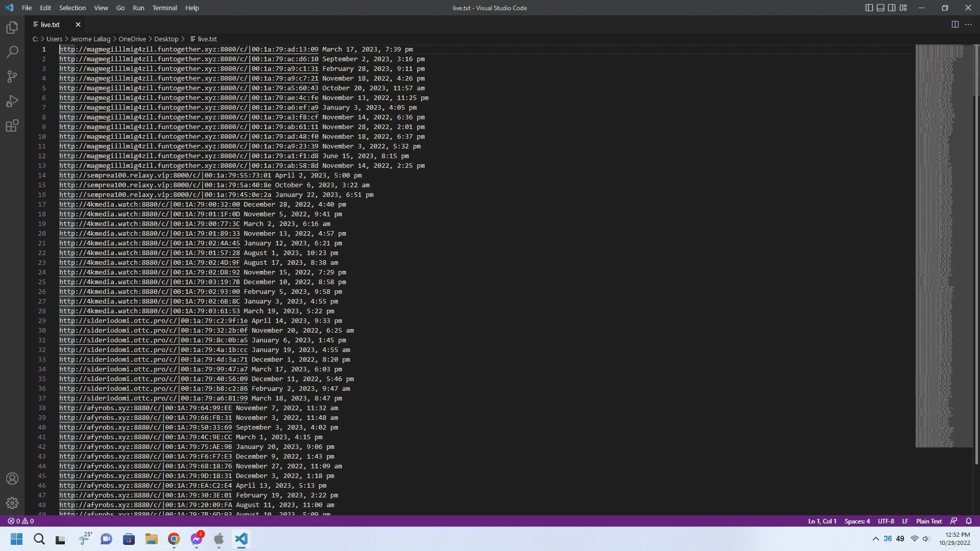Click the Visual Studio Code taskbar icon
980x551 pixels.
(241, 539)
